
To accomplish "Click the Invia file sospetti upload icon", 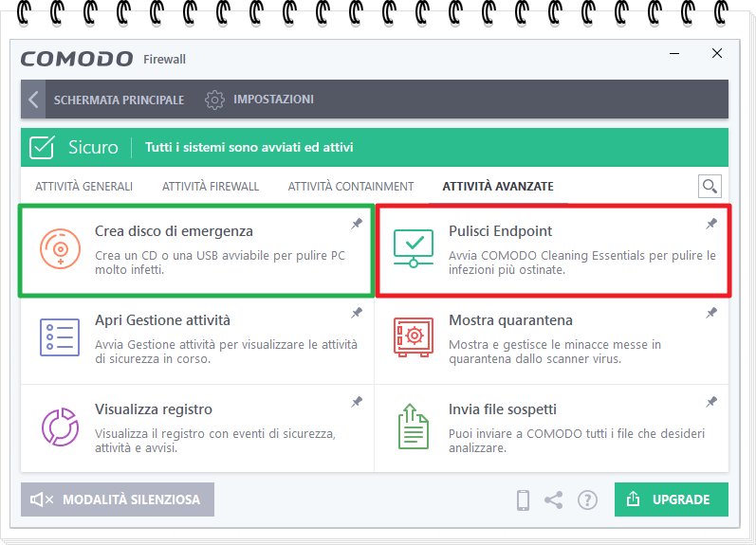I will click(413, 427).
